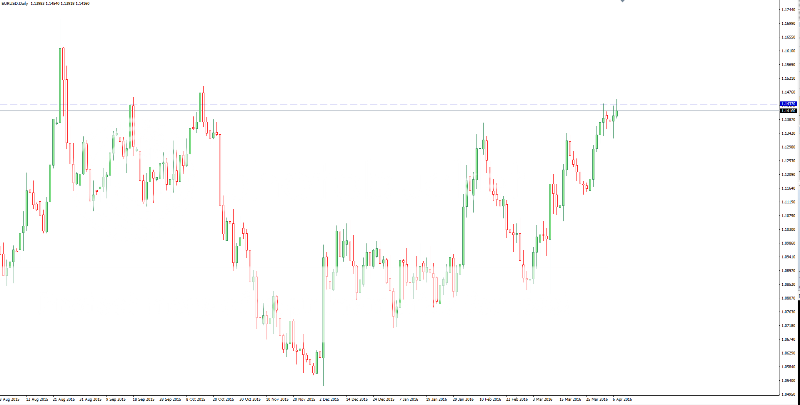Select the solid horizontal line across the chart
The height and width of the screenshot is (405, 800).
pos(390,110)
